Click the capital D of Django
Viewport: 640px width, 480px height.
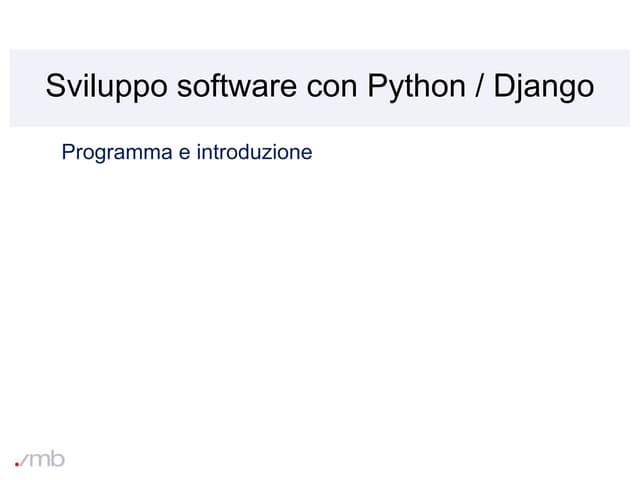(505, 87)
